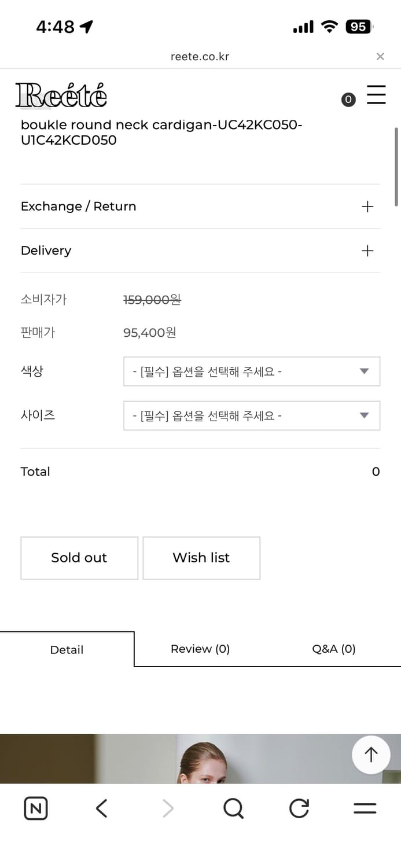Viewport: 401px width, 868px height.
Task: Expand the Delivery section
Action: [x=367, y=251]
